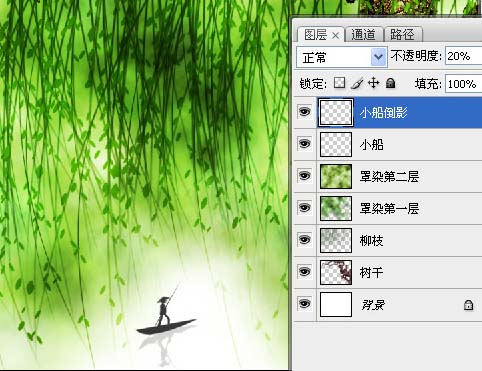Close the 图层 tab with its X

tap(335, 35)
